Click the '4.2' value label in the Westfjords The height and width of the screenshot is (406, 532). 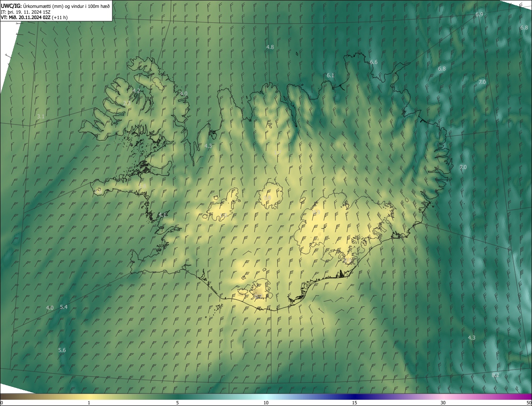[x=136, y=90]
